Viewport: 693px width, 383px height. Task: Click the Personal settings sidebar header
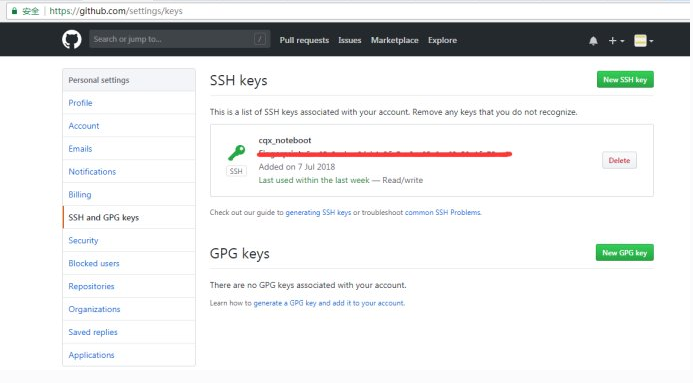click(x=129, y=80)
